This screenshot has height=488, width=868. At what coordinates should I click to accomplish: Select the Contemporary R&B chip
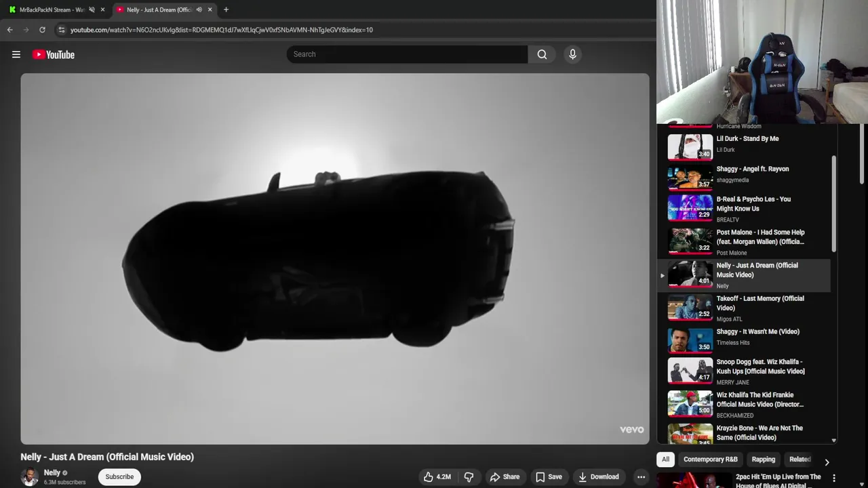(710, 460)
